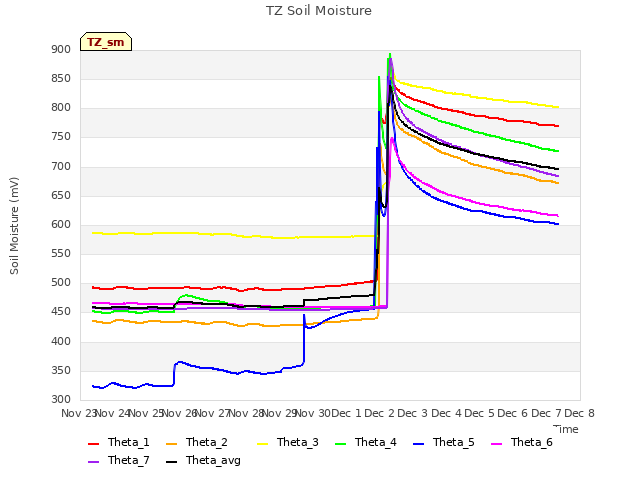The image size is (640, 480).
Task: Click the Dec 1 x-axis date label
Action: coord(346,413)
